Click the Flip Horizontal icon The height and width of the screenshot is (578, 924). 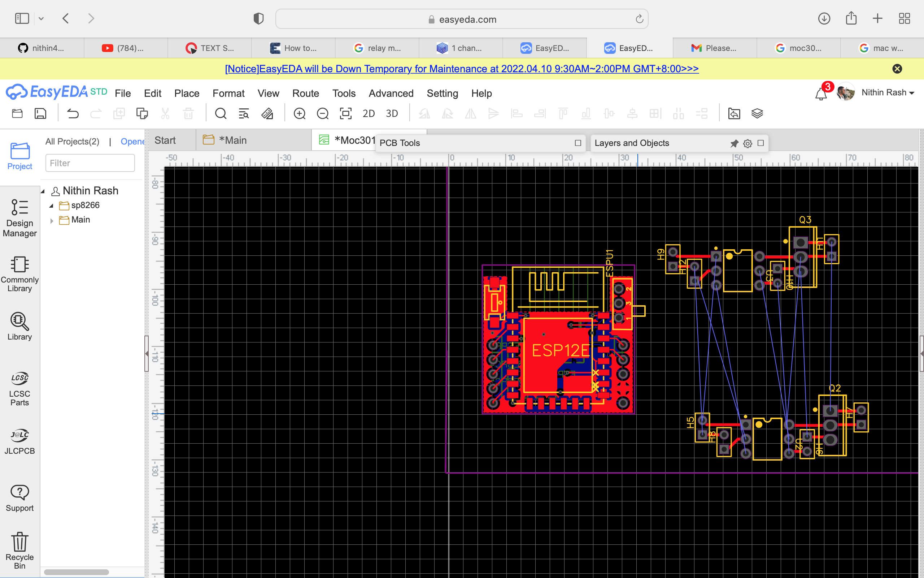click(x=470, y=113)
